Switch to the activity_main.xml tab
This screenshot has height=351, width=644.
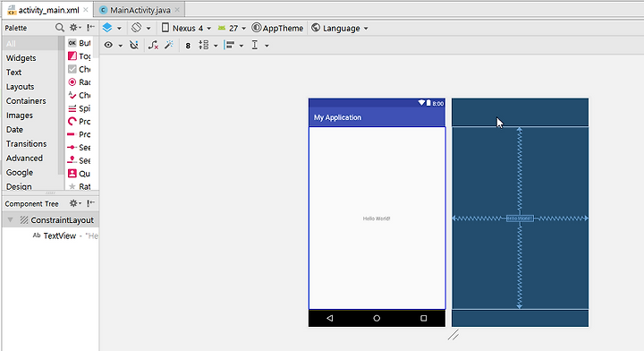click(47, 10)
